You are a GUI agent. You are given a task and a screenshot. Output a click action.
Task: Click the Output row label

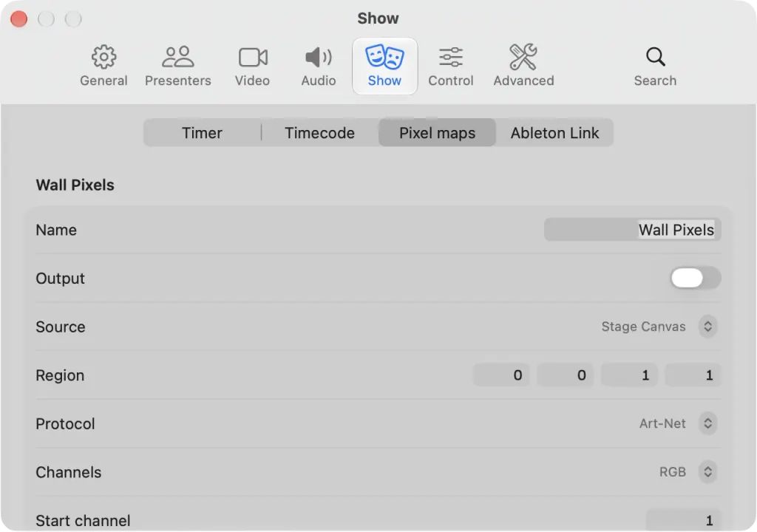pyautogui.click(x=60, y=278)
